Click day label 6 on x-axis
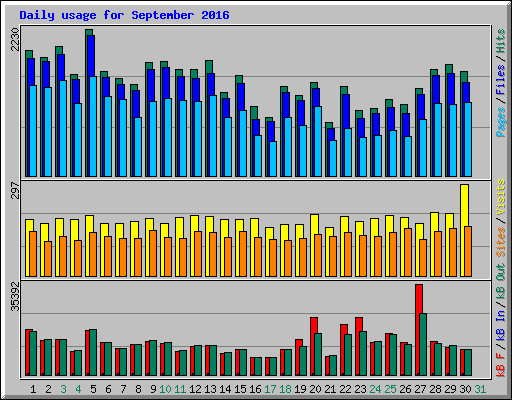Image resolution: width=512 pixels, height=400 pixels. pos(108,389)
